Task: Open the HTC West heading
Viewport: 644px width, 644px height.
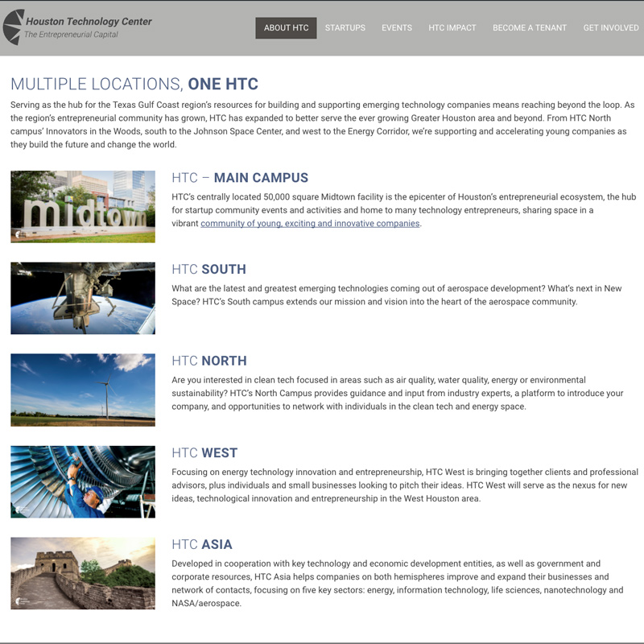Action: [x=205, y=452]
